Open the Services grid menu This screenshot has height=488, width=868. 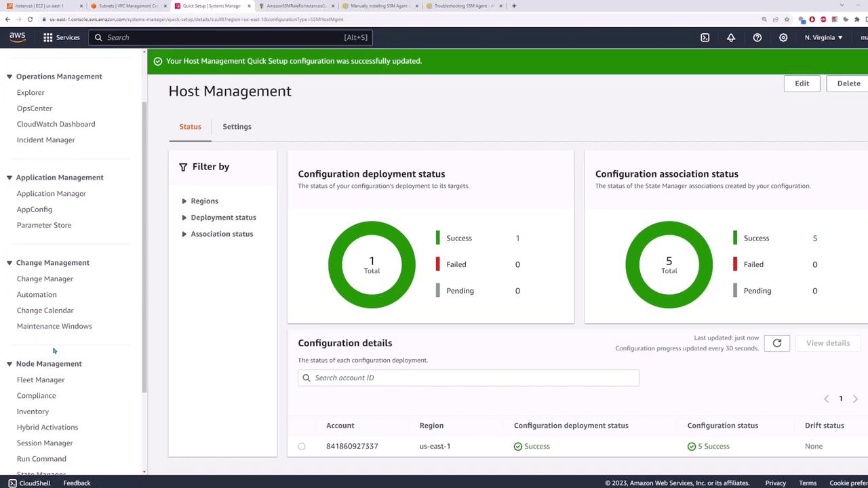point(62,37)
